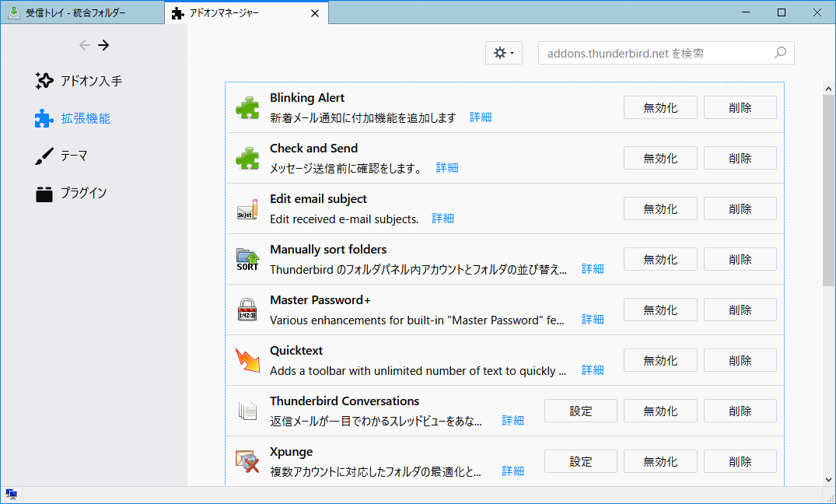Open Xpunge 設定 options

(x=581, y=461)
